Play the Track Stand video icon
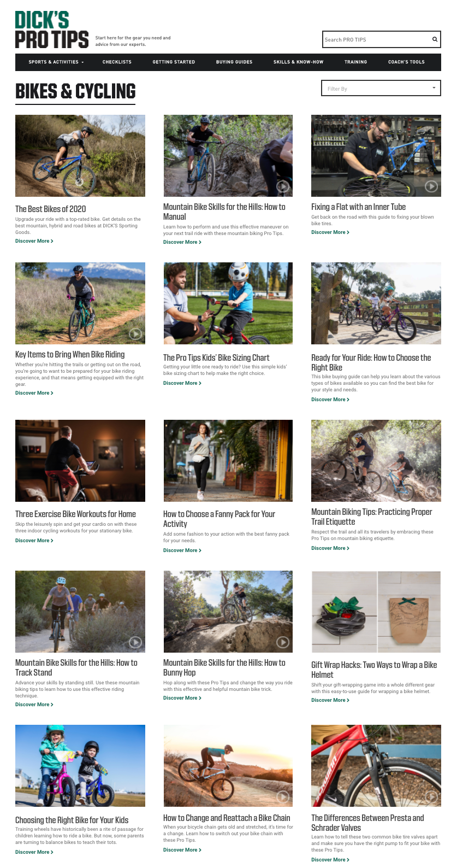Screen dimensions: 451x868 click(135, 642)
